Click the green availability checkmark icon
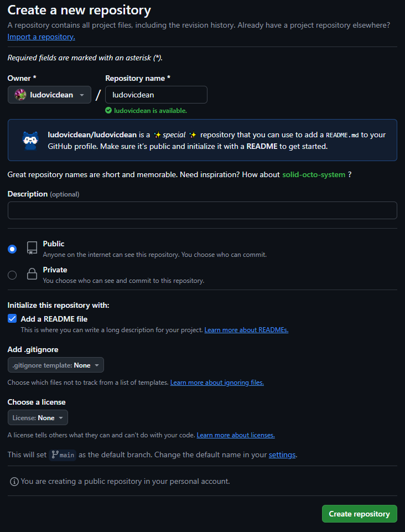 [108, 110]
